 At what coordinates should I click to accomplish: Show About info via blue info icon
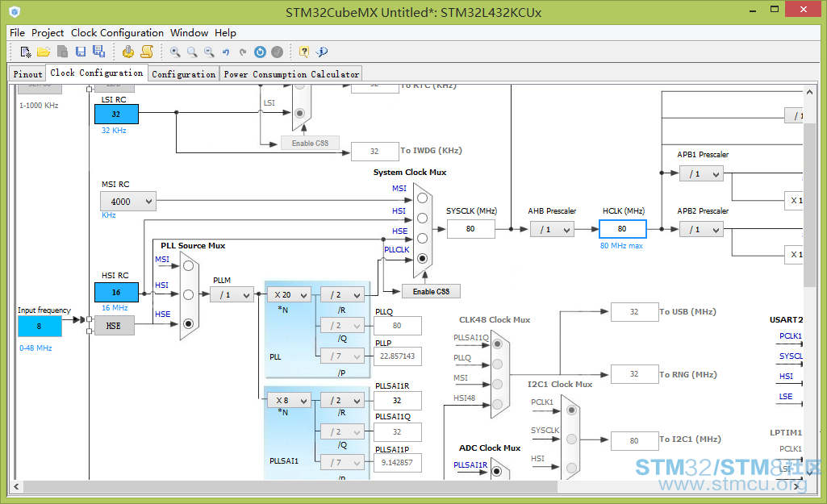(x=322, y=52)
